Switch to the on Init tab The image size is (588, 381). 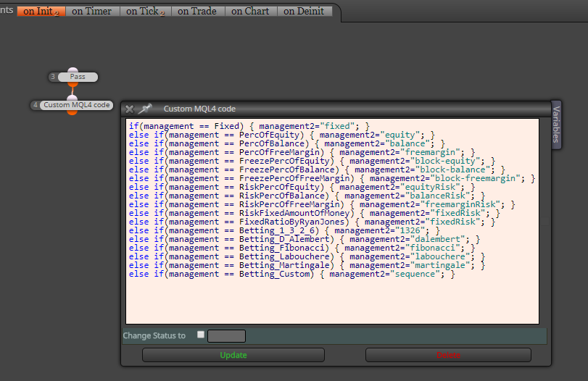pos(41,12)
